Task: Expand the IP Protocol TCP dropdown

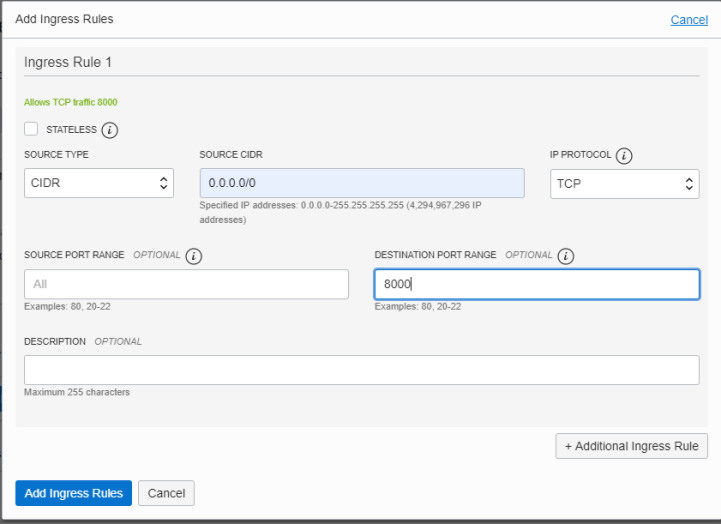Action: point(624,184)
